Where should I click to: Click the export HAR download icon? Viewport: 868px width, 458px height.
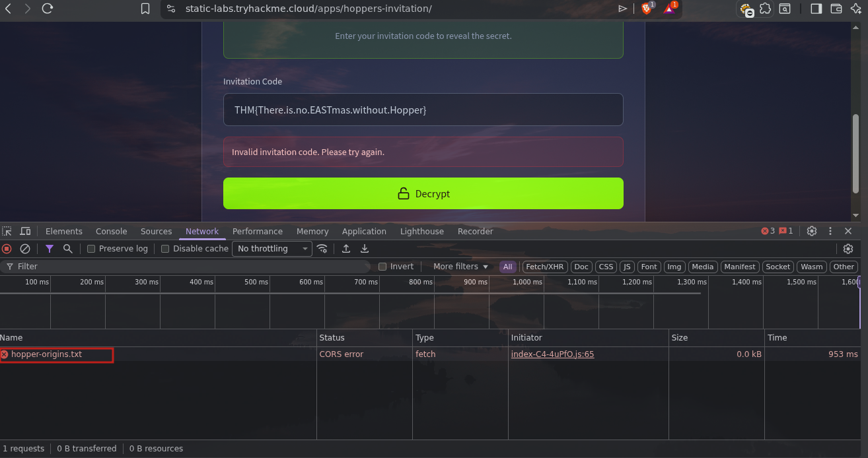[364, 249]
